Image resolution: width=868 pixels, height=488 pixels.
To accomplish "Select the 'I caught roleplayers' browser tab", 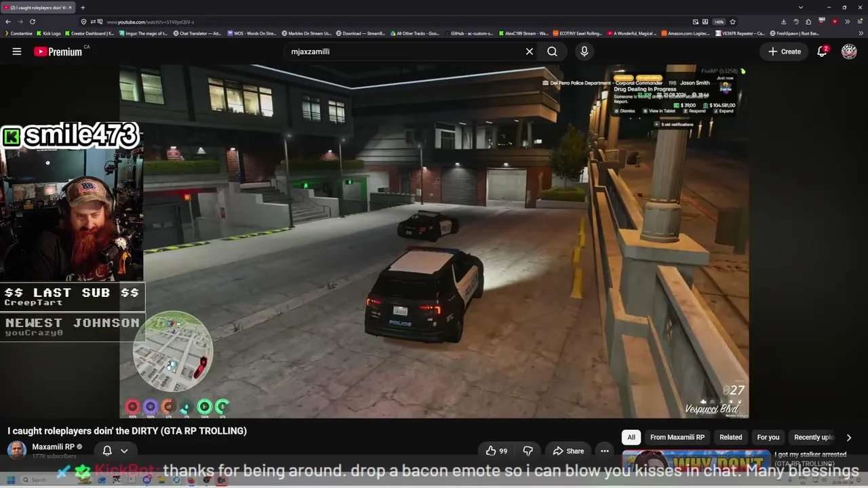I will [x=37, y=7].
